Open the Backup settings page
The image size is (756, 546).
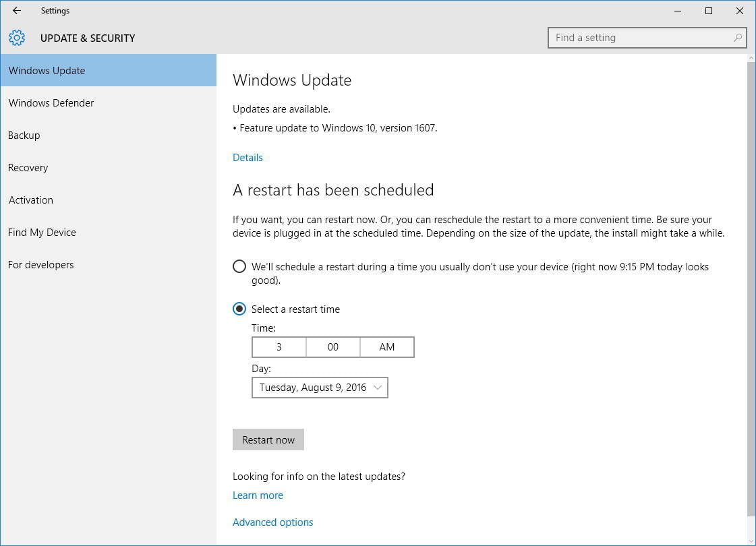click(x=24, y=135)
